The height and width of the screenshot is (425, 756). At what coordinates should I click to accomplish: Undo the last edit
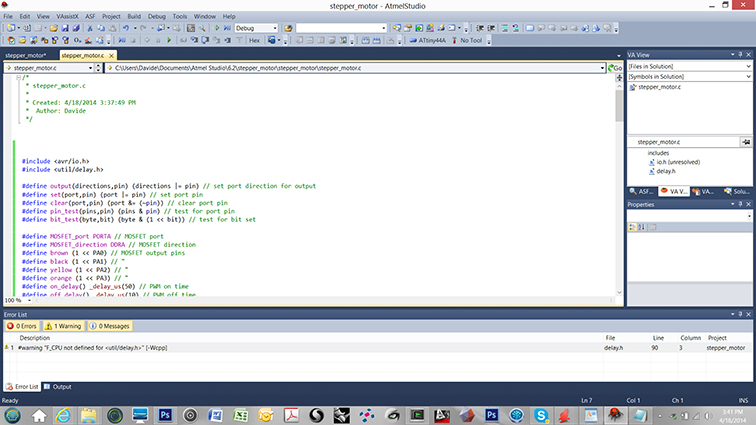126,28
